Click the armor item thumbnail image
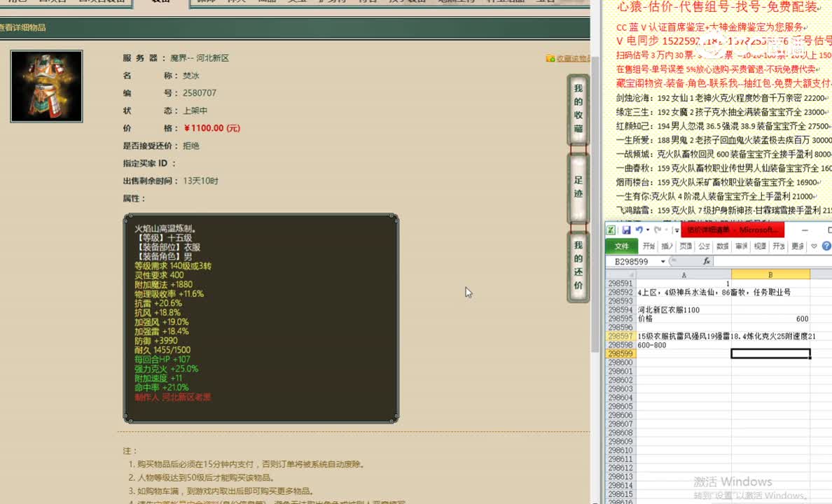The height and width of the screenshot is (504, 832). pyautogui.click(x=47, y=87)
